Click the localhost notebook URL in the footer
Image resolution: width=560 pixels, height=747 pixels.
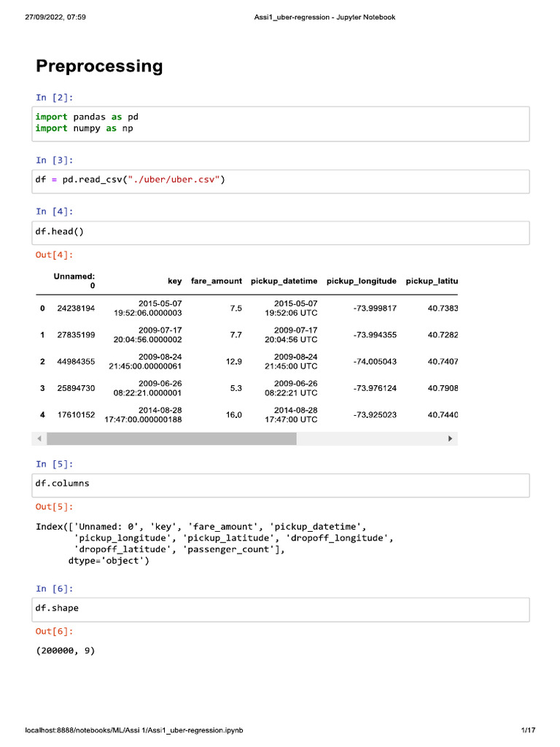click(134, 729)
